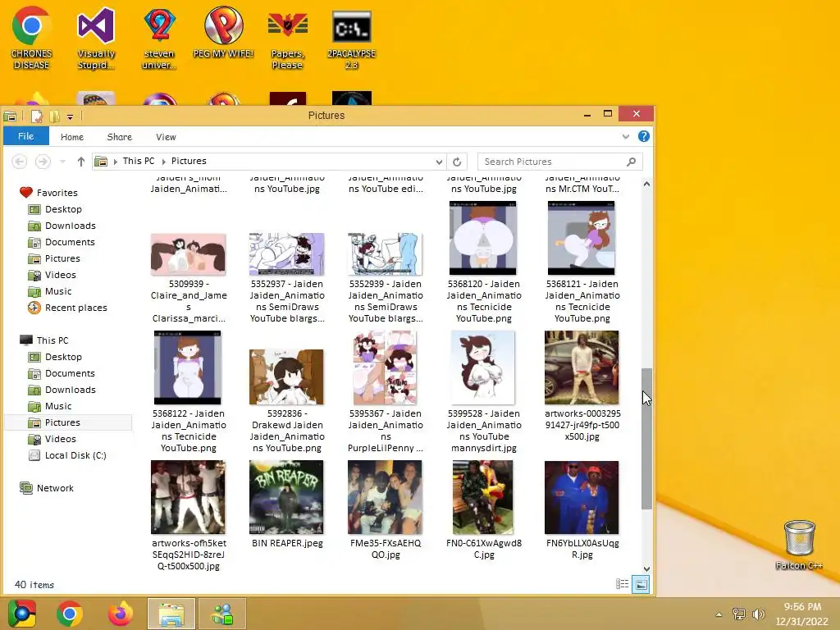Select Network in the navigation pane
This screenshot has width=840, height=630.
[x=55, y=488]
